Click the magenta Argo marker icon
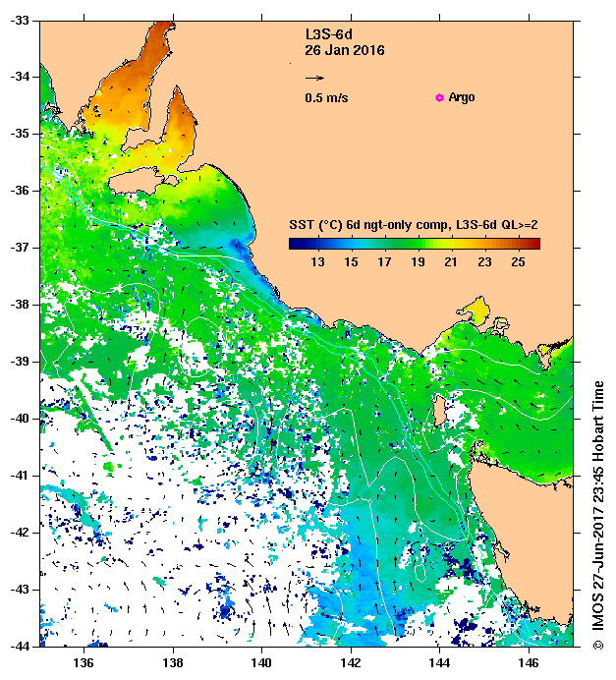Image resolution: width=616 pixels, height=680 pixels. (439, 97)
